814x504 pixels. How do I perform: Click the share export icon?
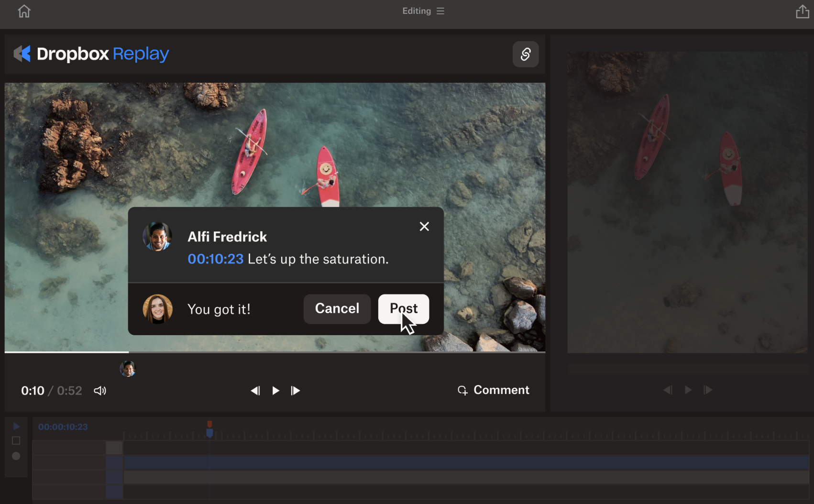802,11
